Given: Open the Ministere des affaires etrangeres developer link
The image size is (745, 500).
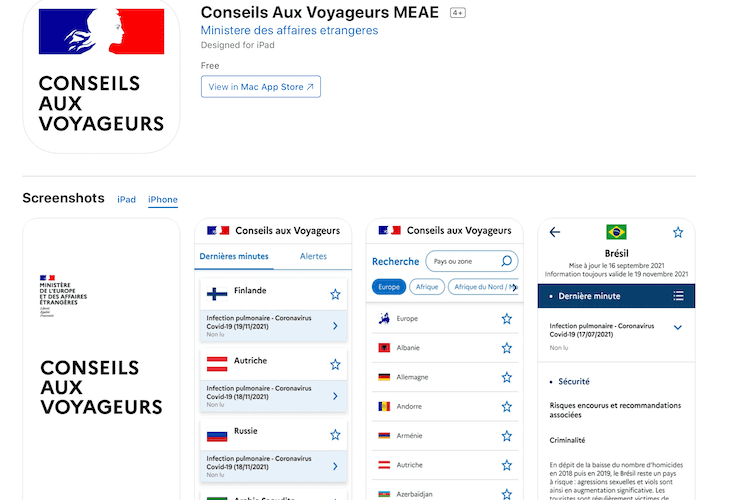Looking at the screenshot, I should click(x=289, y=30).
